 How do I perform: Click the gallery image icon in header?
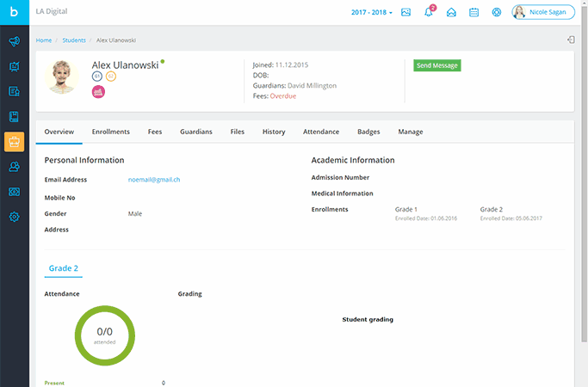click(x=406, y=12)
